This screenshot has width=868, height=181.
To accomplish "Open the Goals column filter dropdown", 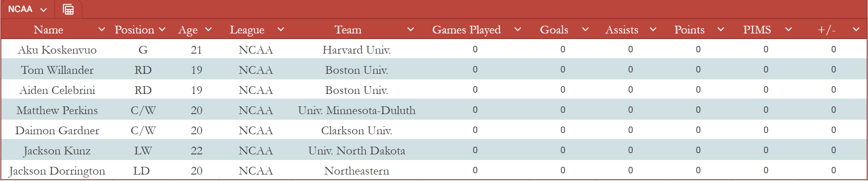I will click(x=585, y=30).
